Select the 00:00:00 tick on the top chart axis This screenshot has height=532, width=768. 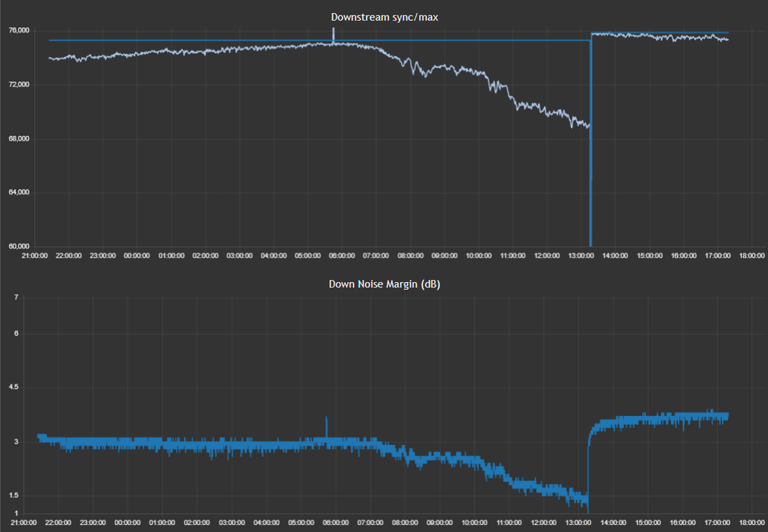click(x=137, y=256)
